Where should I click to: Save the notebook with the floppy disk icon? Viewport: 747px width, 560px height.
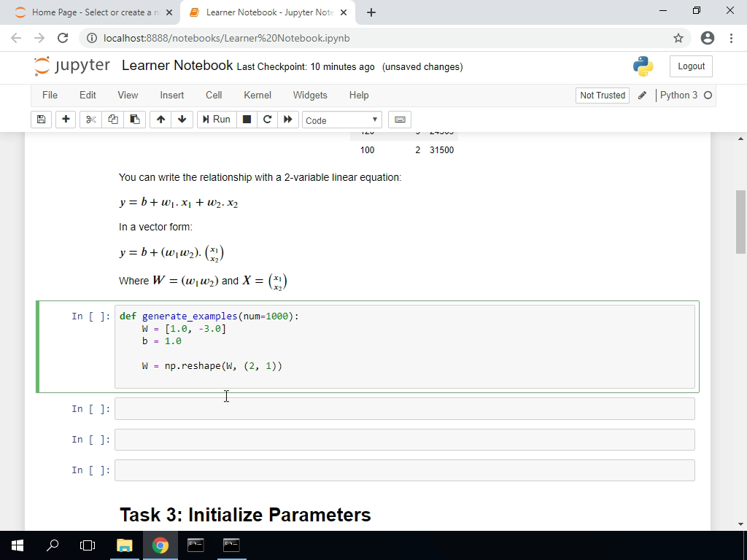pyautogui.click(x=41, y=120)
